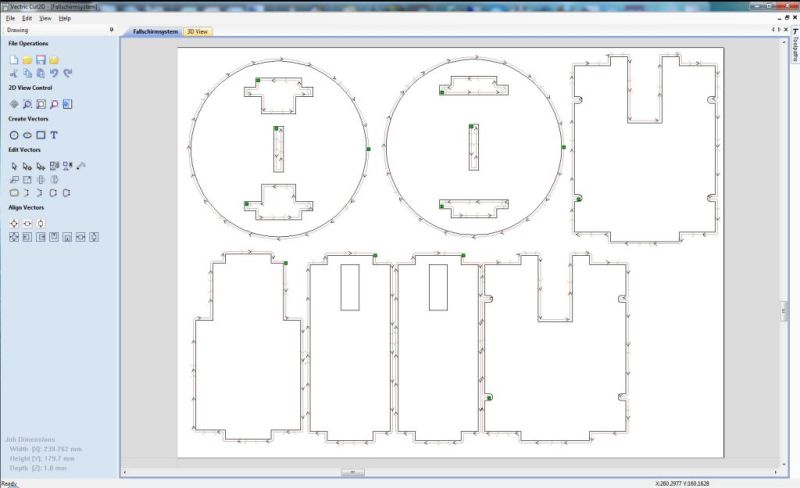Click the Redo arrow icon

click(68, 74)
